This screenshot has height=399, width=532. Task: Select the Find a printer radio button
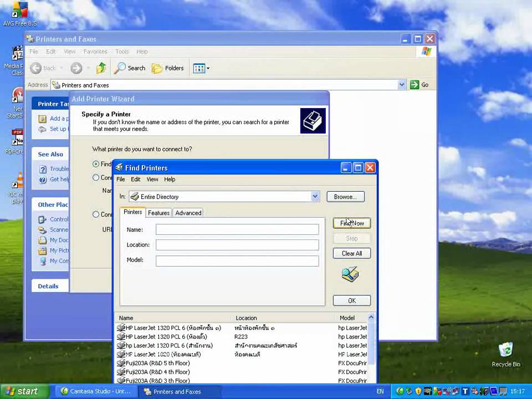[96, 164]
